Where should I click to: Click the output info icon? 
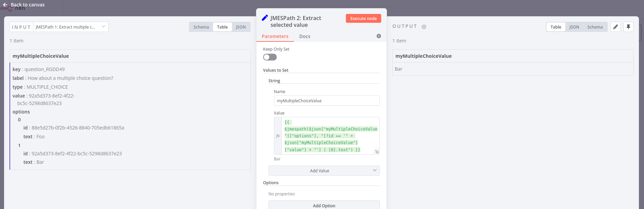point(424,27)
